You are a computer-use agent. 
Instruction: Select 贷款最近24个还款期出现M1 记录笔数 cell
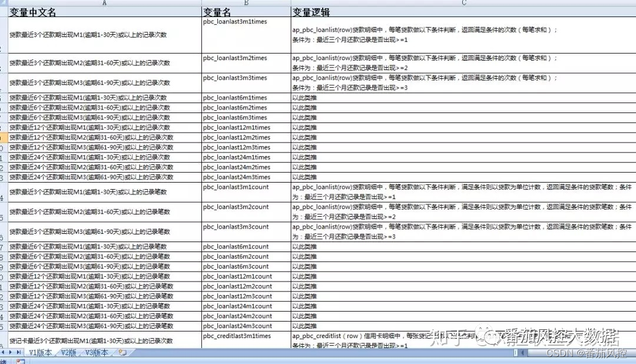tap(105, 306)
